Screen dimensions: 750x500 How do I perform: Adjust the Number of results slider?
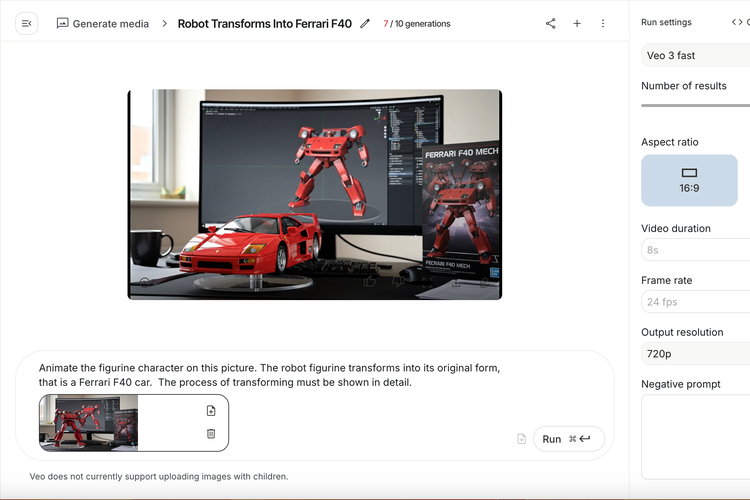(x=695, y=105)
